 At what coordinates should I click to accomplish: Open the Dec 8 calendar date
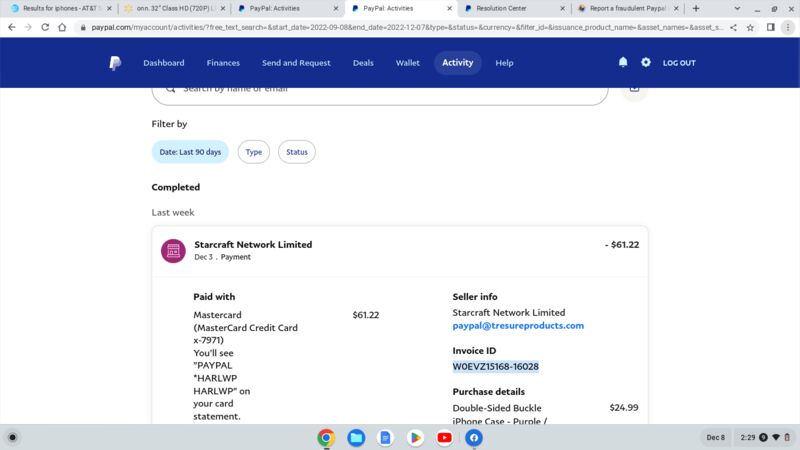click(715, 437)
